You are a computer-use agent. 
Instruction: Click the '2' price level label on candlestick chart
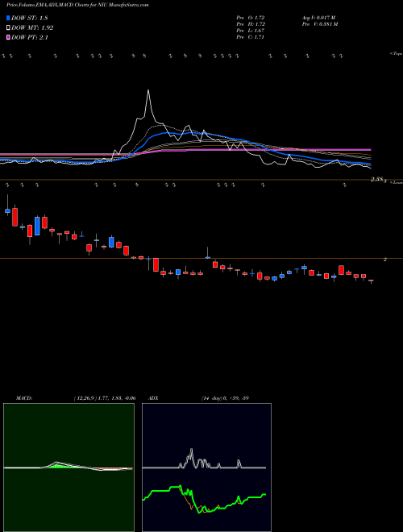385,260
